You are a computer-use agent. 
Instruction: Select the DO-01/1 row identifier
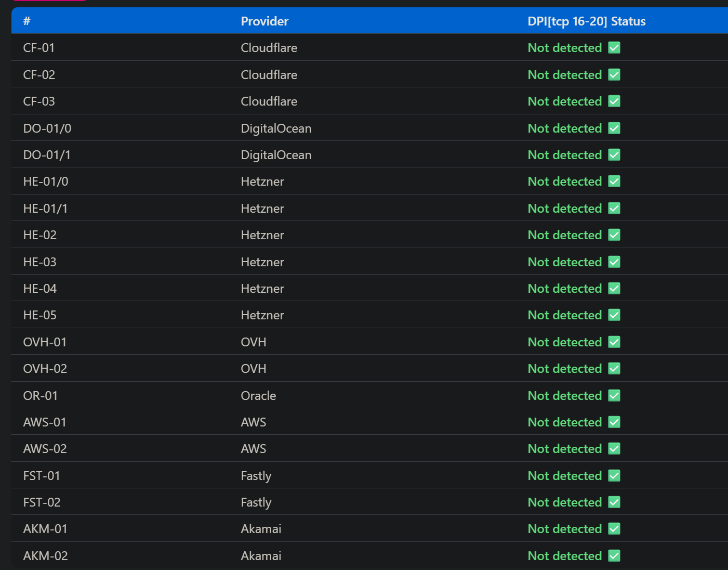point(47,154)
